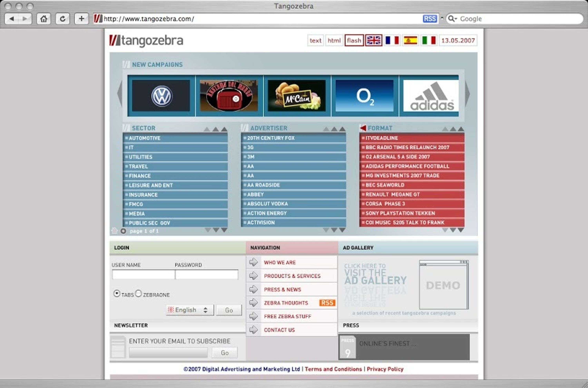Click the 13.05.2007 date box

point(458,40)
